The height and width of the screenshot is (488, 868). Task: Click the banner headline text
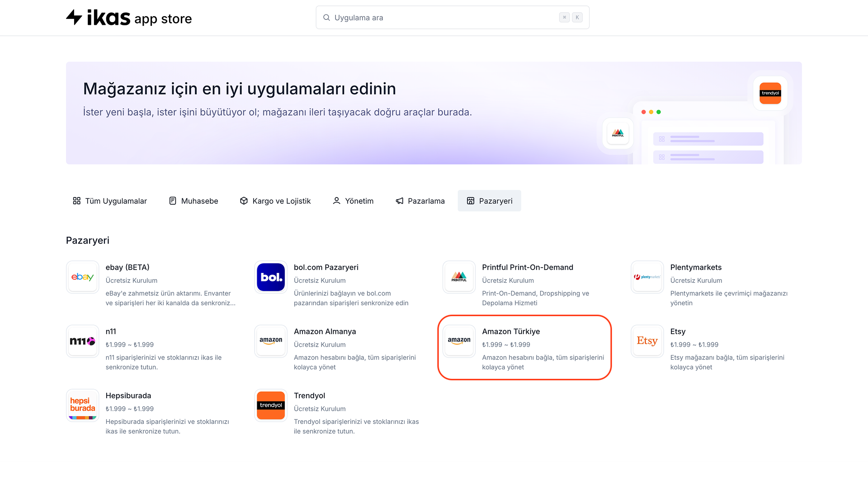pyautogui.click(x=239, y=89)
